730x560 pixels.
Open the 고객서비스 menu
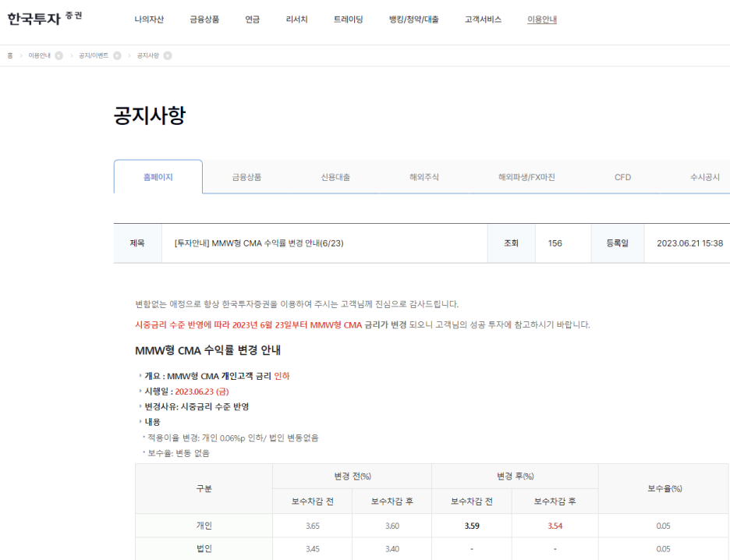coord(483,19)
